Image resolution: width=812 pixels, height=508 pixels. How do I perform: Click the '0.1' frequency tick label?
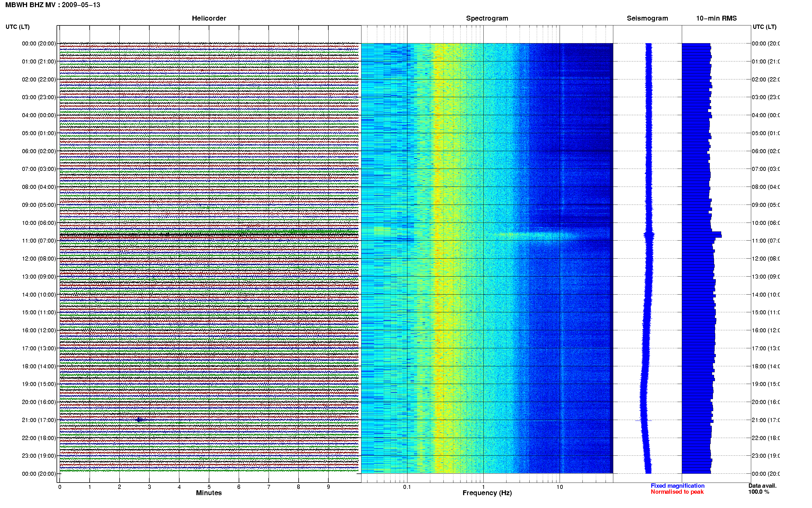407,487
